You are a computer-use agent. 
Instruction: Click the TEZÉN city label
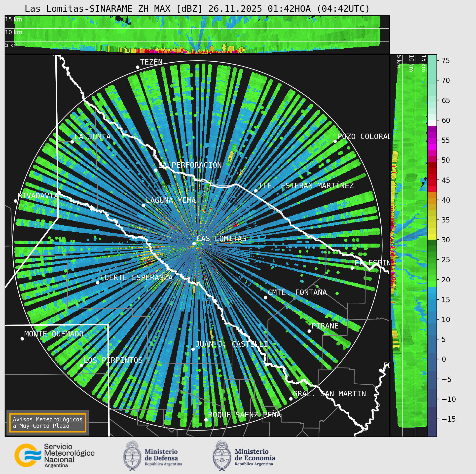point(151,62)
